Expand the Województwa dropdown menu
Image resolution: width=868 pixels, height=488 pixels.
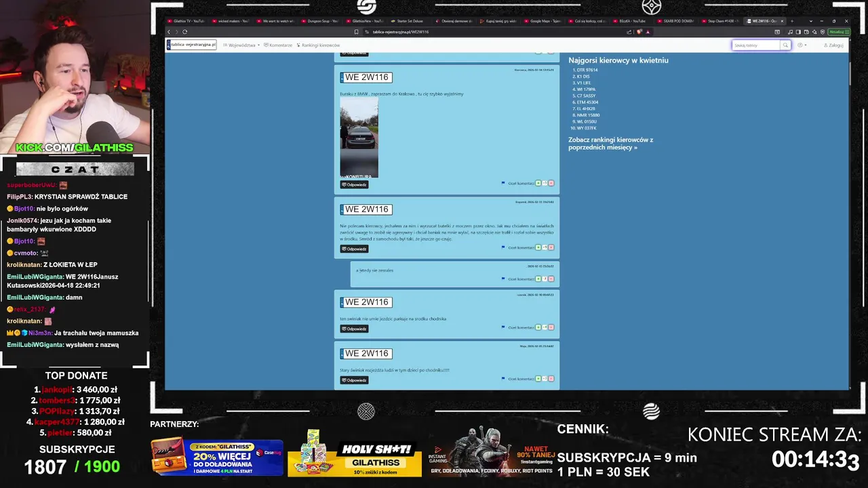pyautogui.click(x=243, y=45)
